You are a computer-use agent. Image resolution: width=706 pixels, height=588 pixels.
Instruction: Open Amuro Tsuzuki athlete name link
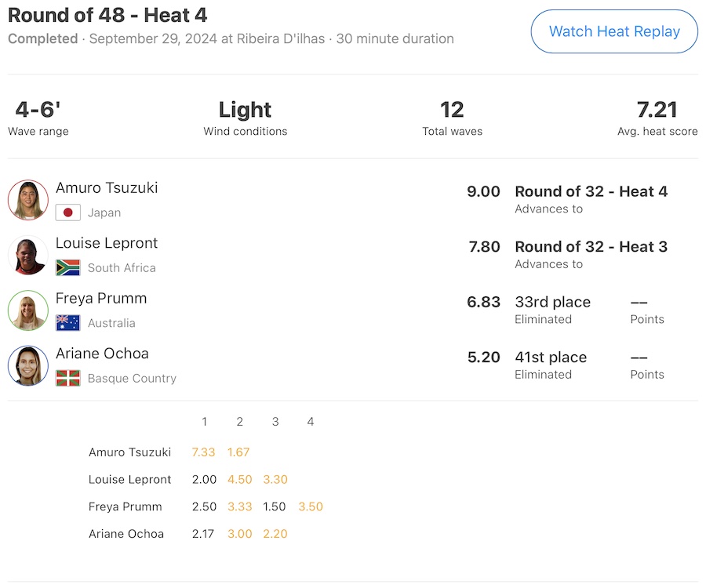point(107,188)
